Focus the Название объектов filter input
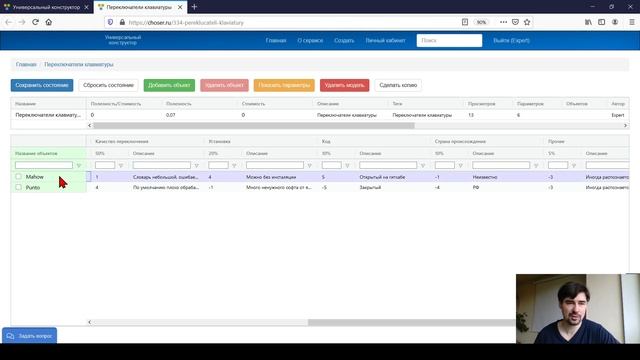Screen dimensions: 640x360 tap(44, 165)
